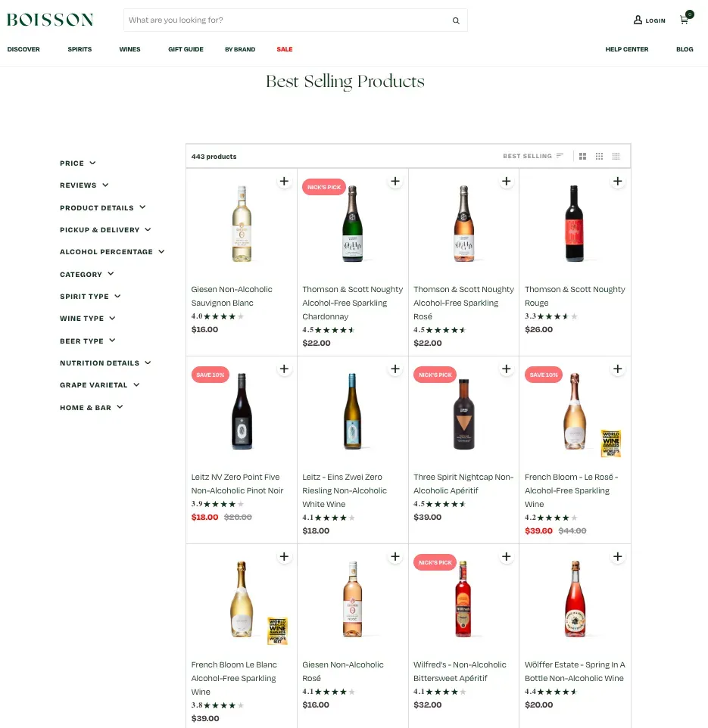Click the Login user icon
The height and width of the screenshot is (728, 708).
[638, 20]
